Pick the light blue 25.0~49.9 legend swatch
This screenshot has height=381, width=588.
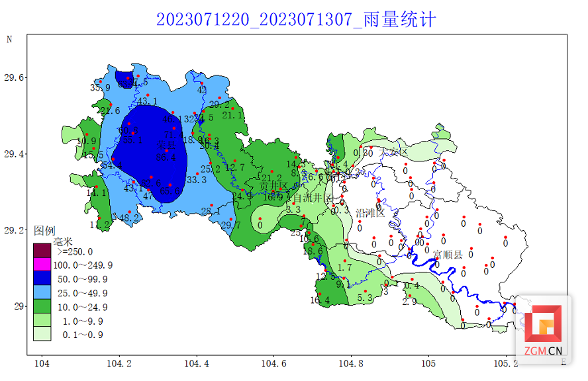click(42, 292)
